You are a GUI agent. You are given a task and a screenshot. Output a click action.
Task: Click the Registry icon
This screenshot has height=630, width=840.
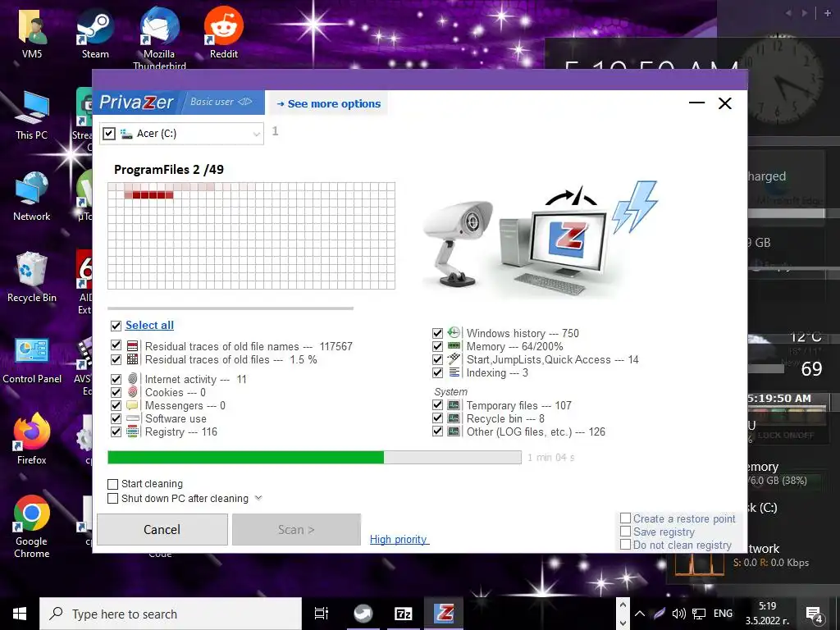[x=132, y=431]
